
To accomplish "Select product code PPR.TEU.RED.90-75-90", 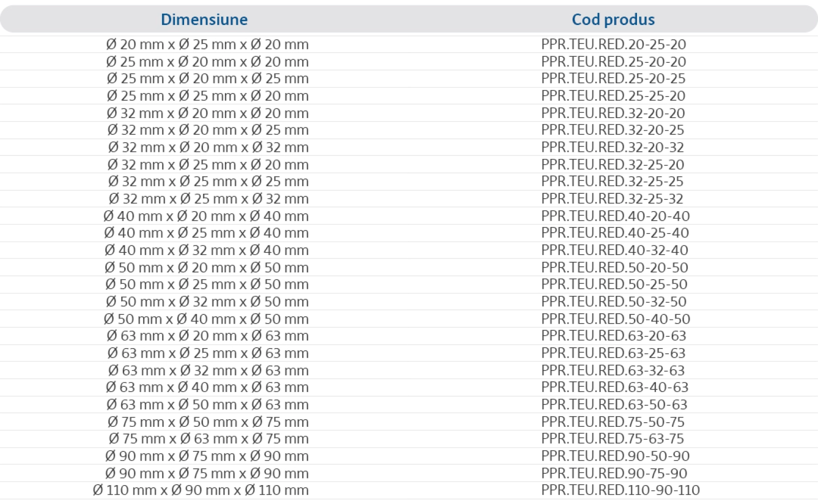I will [x=614, y=473].
